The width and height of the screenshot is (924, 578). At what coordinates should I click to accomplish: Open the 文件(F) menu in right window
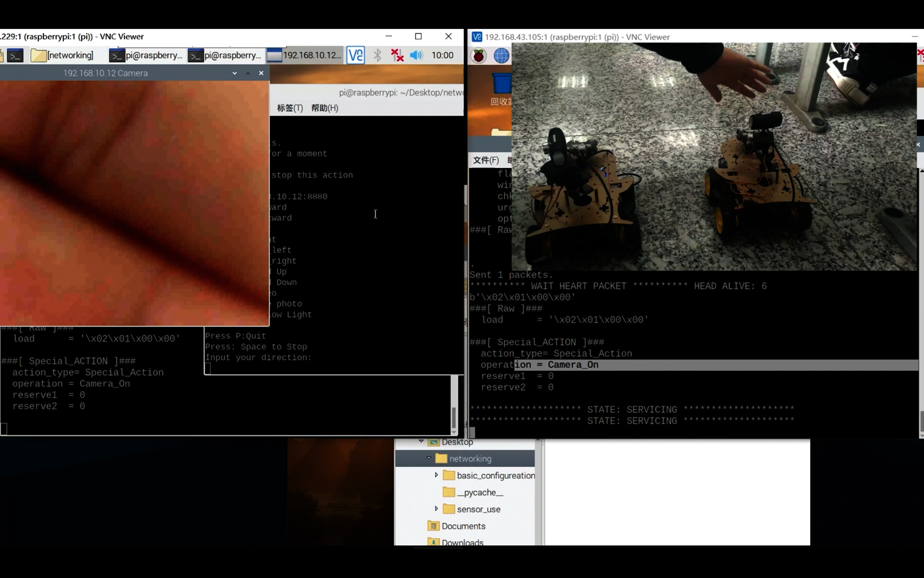[485, 160]
